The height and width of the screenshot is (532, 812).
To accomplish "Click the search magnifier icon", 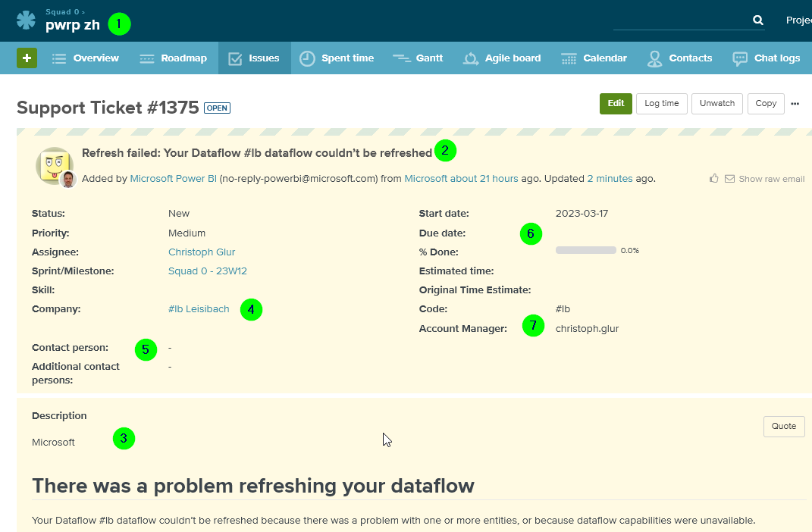I will (757, 20).
